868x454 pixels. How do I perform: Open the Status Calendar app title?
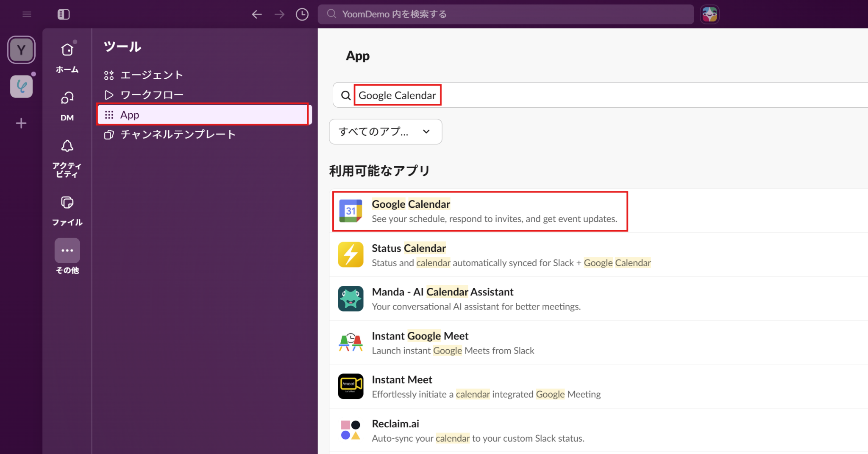pos(409,248)
